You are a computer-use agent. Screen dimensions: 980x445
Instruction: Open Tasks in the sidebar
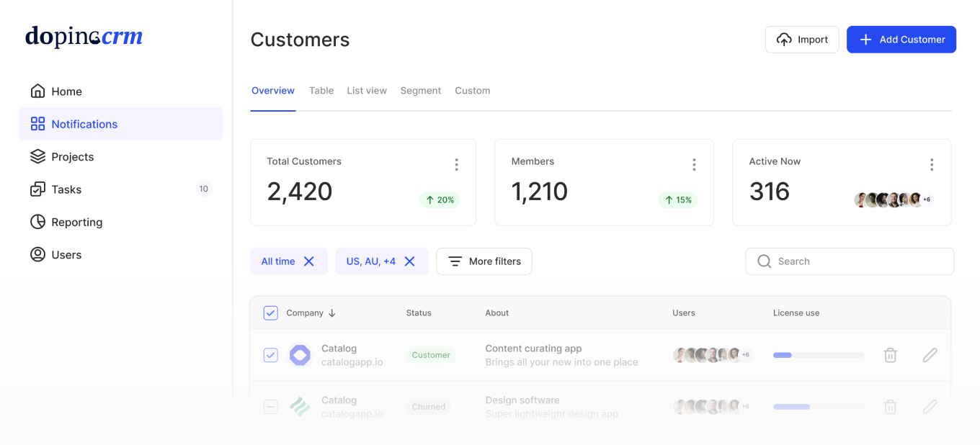click(x=120, y=189)
